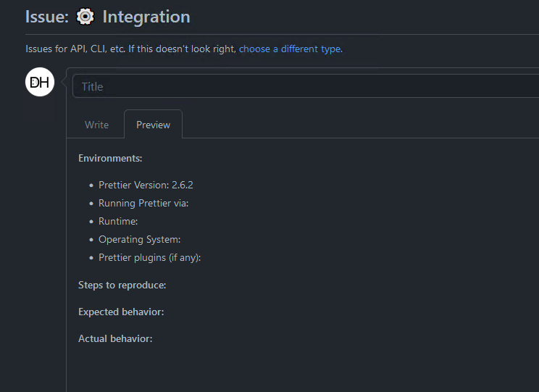
Task: Click the 'Runtime:' list item
Action: pyautogui.click(x=118, y=221)
